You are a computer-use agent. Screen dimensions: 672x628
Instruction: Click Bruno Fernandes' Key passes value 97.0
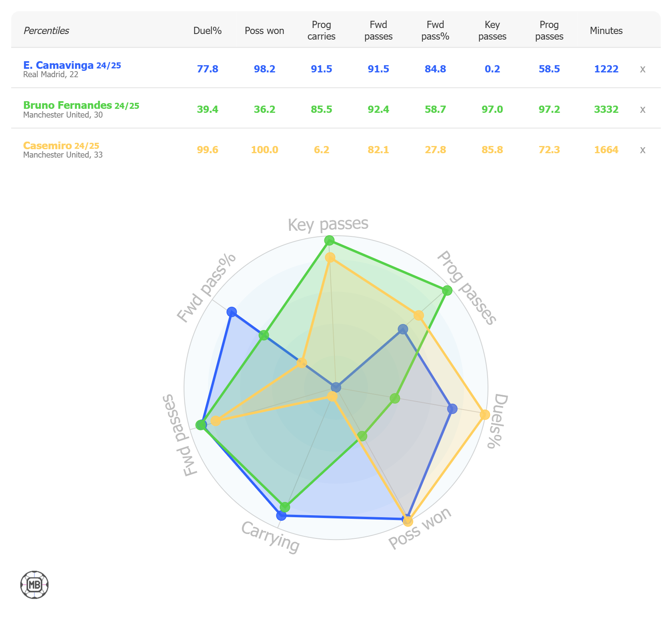492,110
